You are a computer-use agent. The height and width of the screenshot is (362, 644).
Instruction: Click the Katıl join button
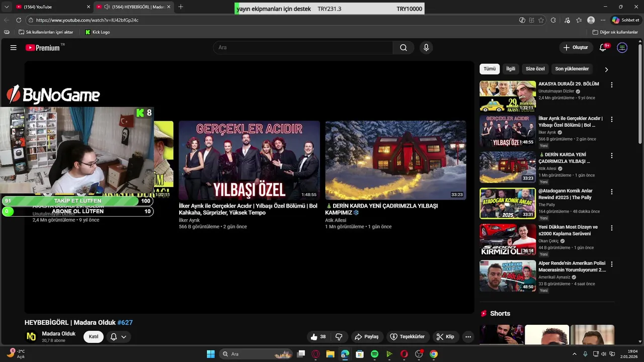pyautogui.click(x=94, y=337)
